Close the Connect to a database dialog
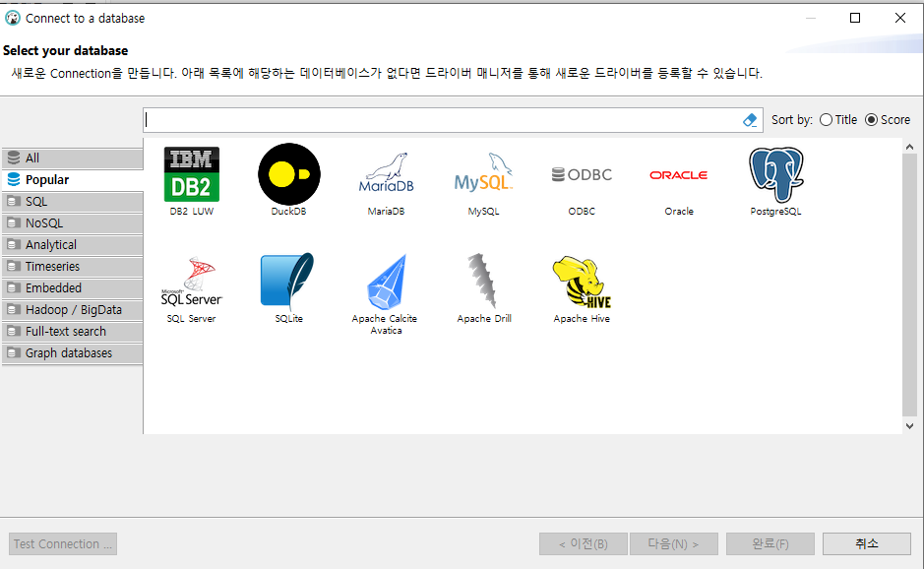This screenshot has width=924, height=569. pyautogui.click(x=899, y=19)
